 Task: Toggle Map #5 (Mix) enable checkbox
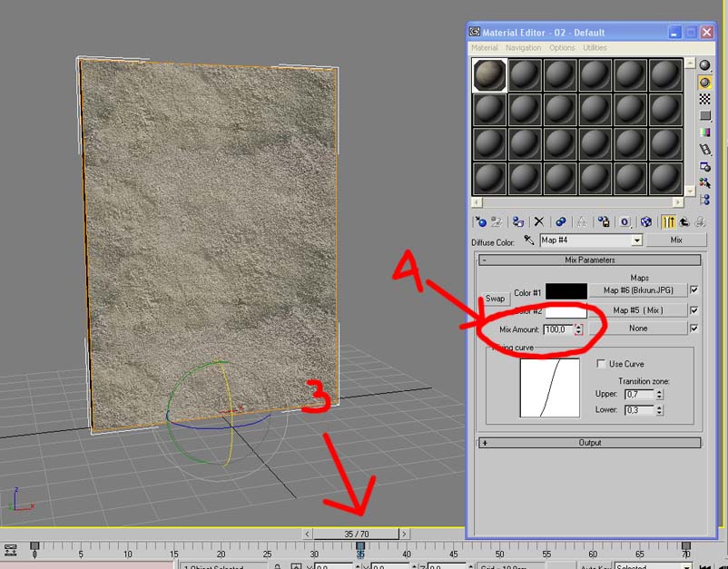694,310
